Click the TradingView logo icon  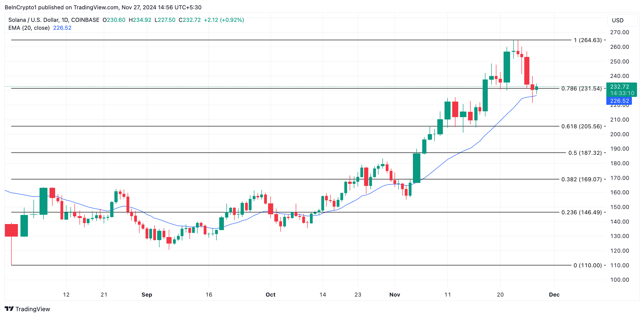pos(9,309)
